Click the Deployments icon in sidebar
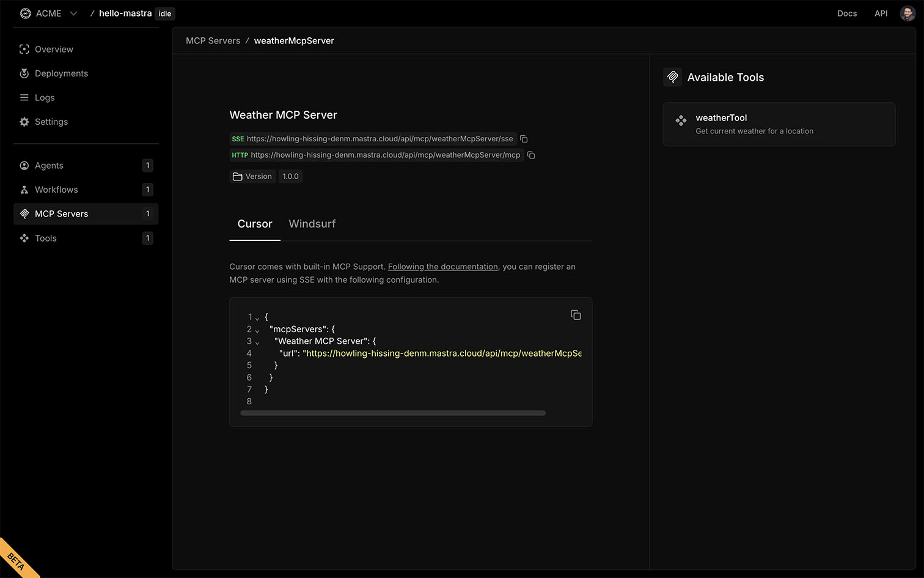924x578 pixels. coord(24,73)
